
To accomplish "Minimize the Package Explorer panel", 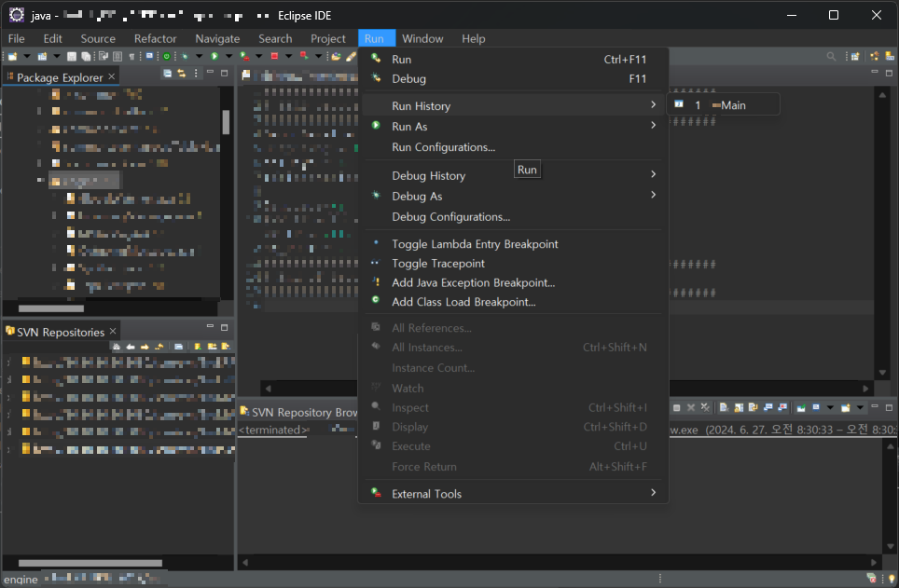I will pos(210,72).
